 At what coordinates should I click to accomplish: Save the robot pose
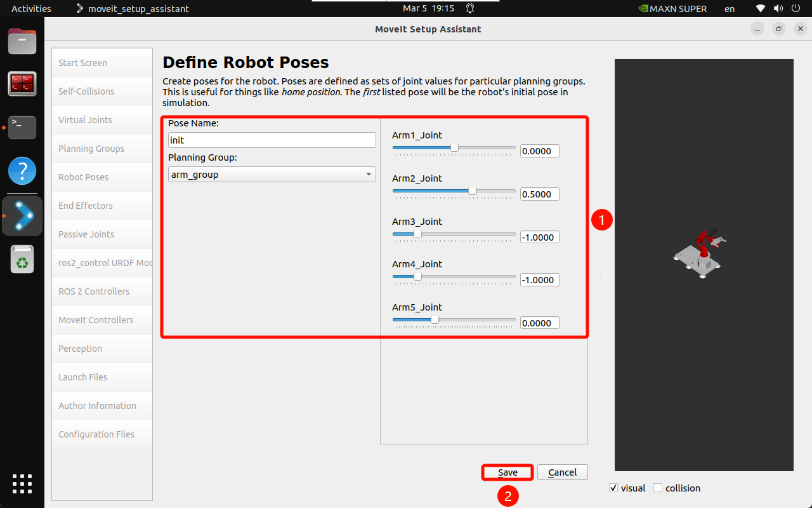[x=507, y=472]
